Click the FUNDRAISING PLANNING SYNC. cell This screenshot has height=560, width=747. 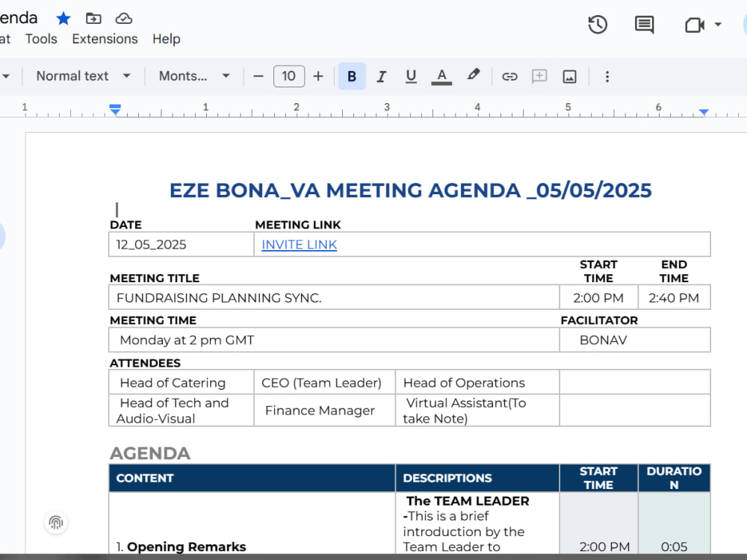[334, 298]
